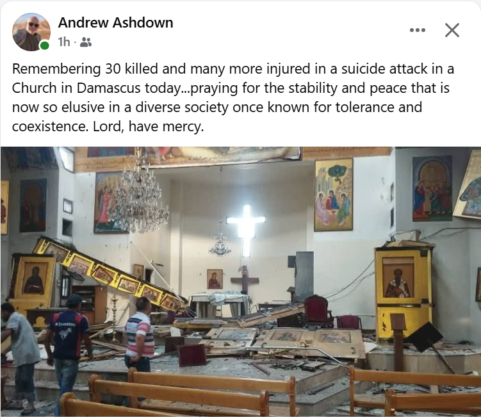Open the damaged church photo
Screen dimensions: 481x420
240,282
